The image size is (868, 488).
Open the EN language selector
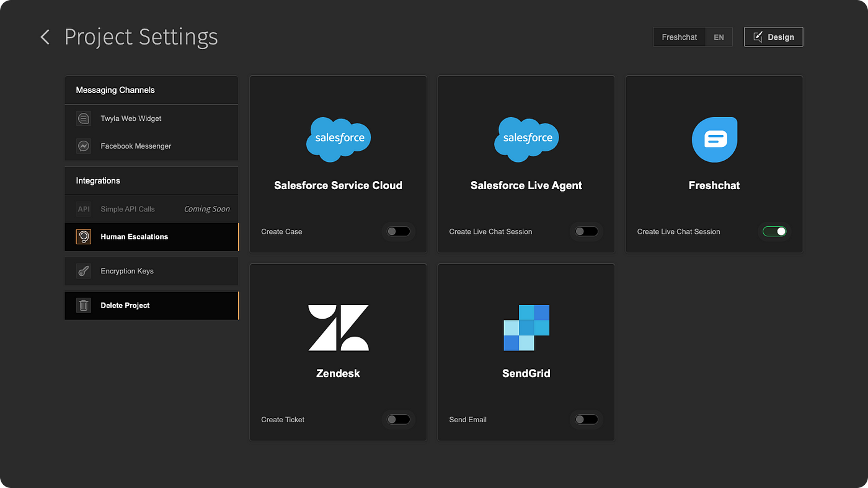click(x=719, y=37)
